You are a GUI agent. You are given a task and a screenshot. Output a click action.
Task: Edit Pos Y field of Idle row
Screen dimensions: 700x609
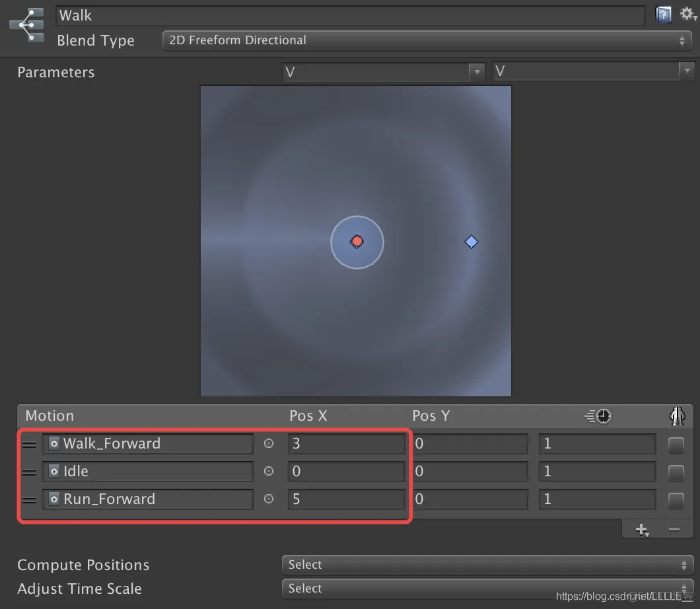(x=470, y=472)
